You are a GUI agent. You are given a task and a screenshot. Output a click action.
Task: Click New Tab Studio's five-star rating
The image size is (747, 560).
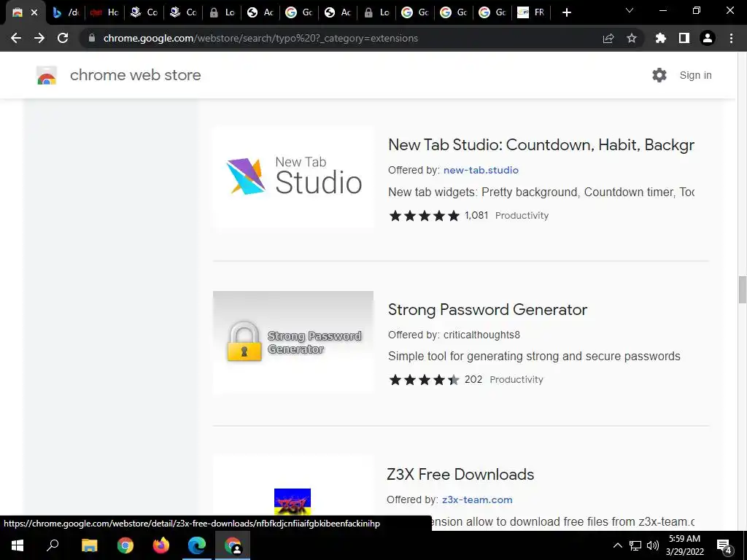click(424, 216)
